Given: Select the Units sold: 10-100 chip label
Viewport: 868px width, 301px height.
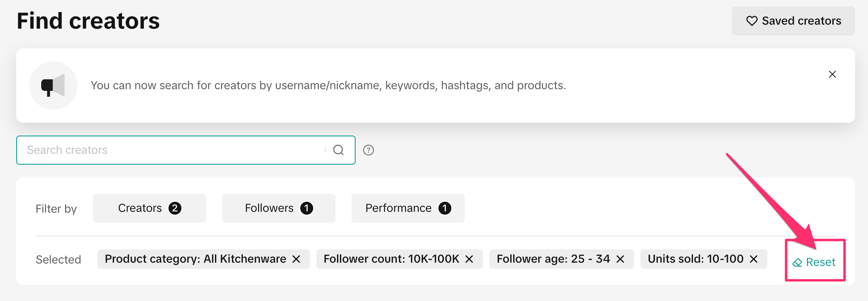Looking at the screenshot, I should click(695, 259).
